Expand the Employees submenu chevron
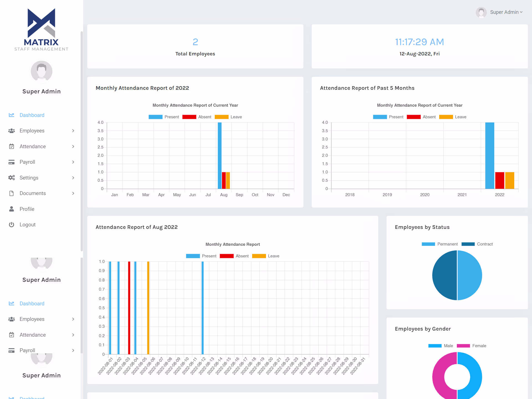 73,131
